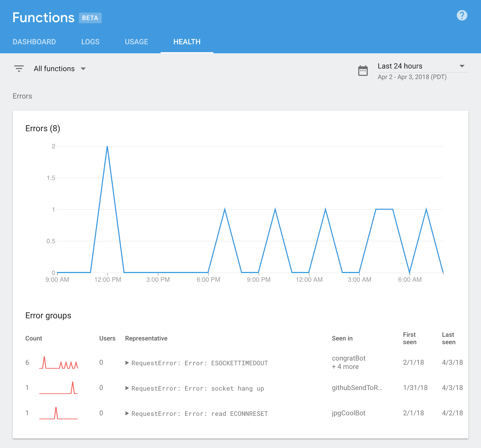Expand the ESOCKETTIMEDOUT error triangle
The image size is (481, 448).
127,363
